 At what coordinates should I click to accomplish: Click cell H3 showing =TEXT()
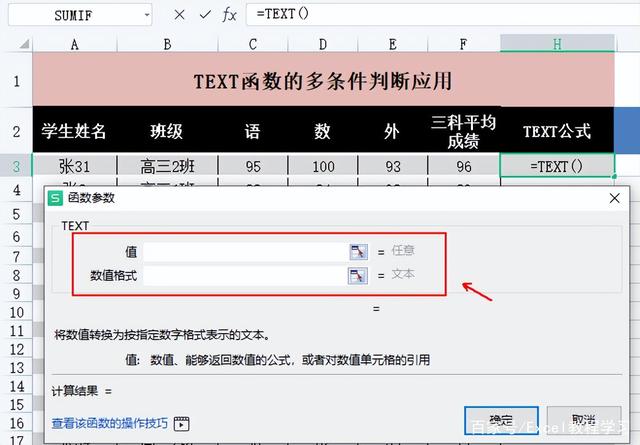pos(557,166)
